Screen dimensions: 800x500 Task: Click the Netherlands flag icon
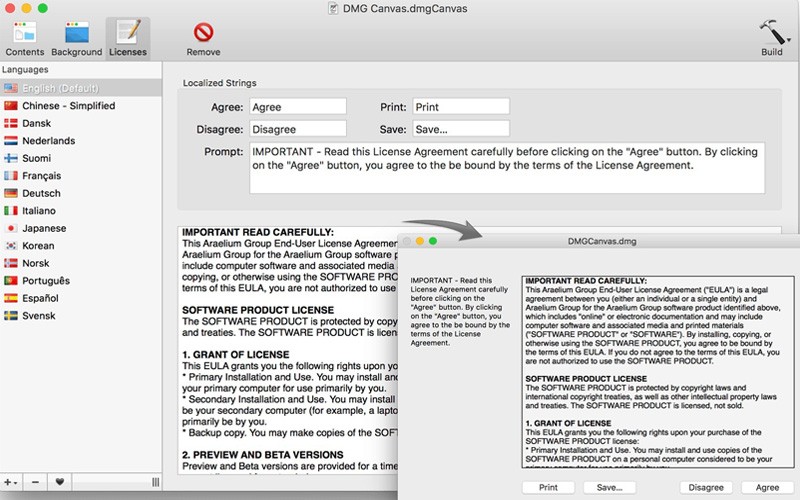click(x=11, y=141)
